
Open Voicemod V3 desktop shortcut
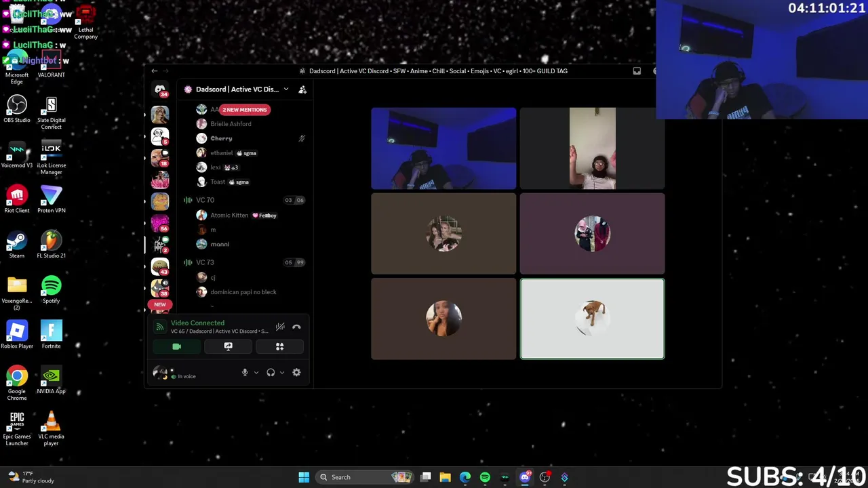point(17,154)
